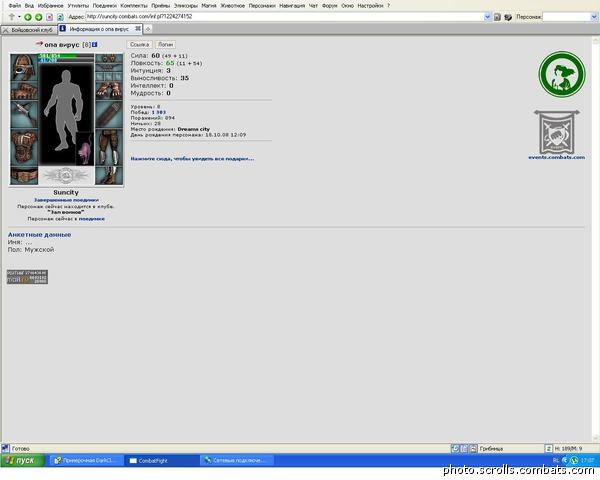Open the Магия menu
600x480 pixels.
(209, 5)
